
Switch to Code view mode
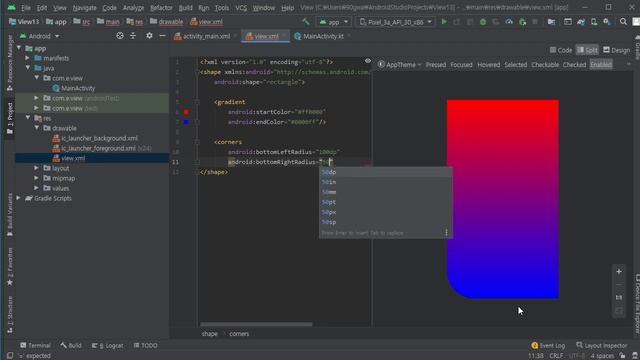(561, 50)
